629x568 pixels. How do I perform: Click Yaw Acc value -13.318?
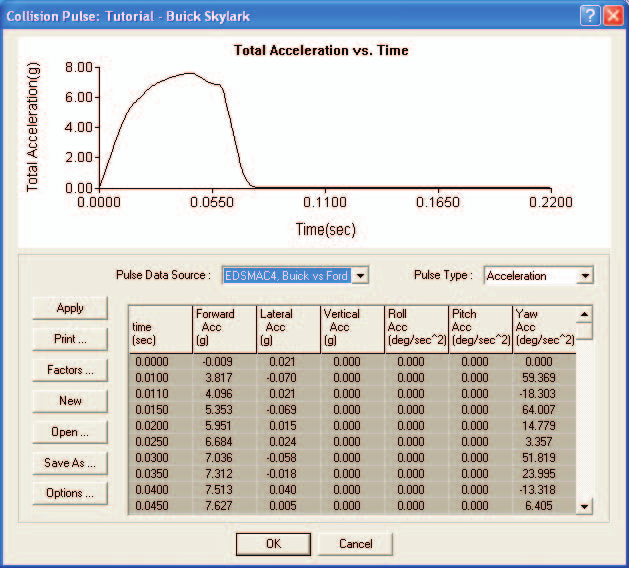click(x=544, y=490)
